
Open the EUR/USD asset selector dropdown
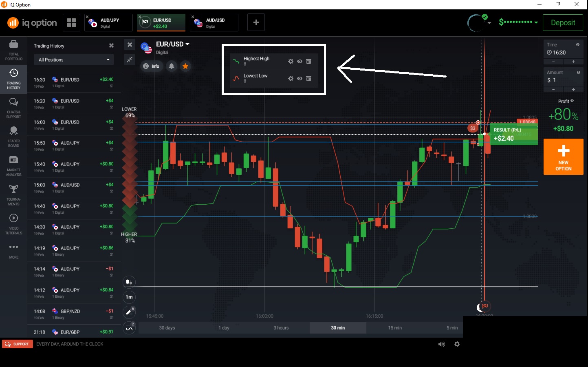click(x=172, y=44)
